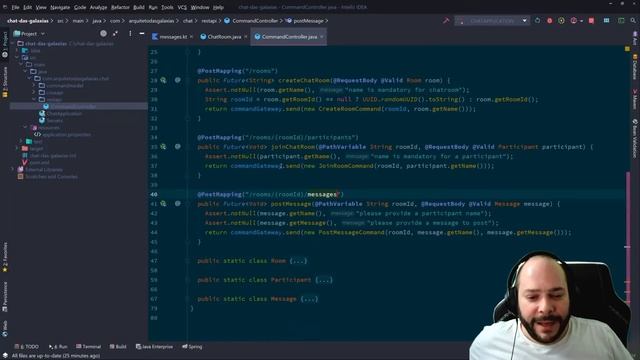
Task: Toggle the Structure tool window stripe
Action: 5,82
